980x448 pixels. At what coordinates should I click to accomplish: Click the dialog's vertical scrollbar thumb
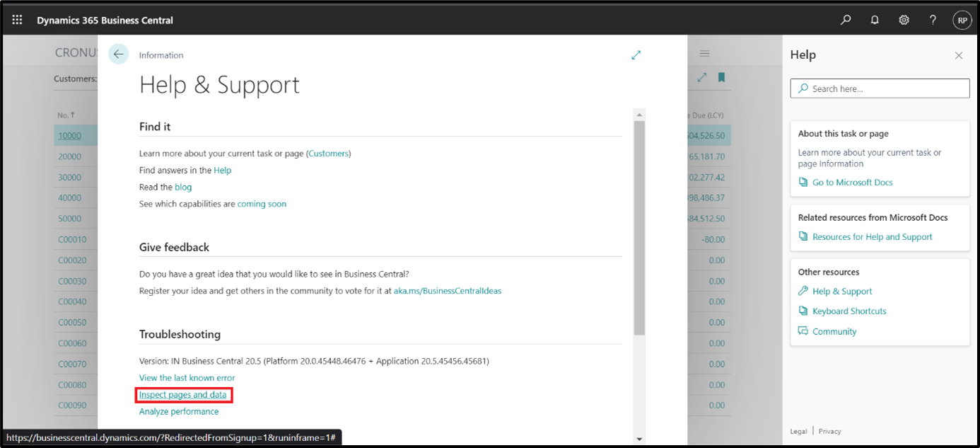tap(639, 227)
